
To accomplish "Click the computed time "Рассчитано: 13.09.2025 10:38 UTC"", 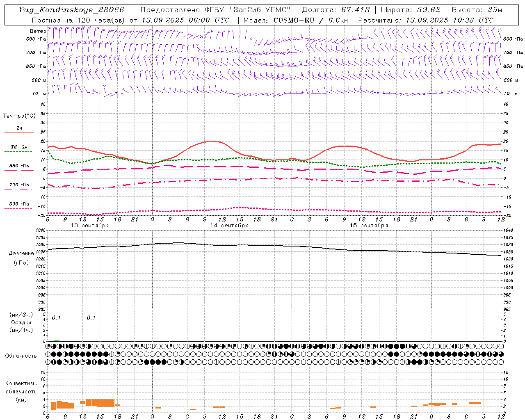I will click(426, 20).
